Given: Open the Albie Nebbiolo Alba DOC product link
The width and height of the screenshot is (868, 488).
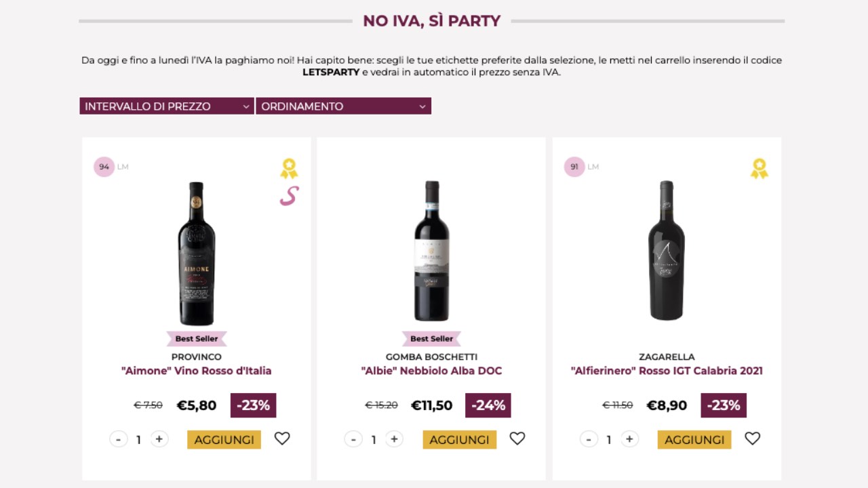Looking at the screenshot, I should click(431, 371).
